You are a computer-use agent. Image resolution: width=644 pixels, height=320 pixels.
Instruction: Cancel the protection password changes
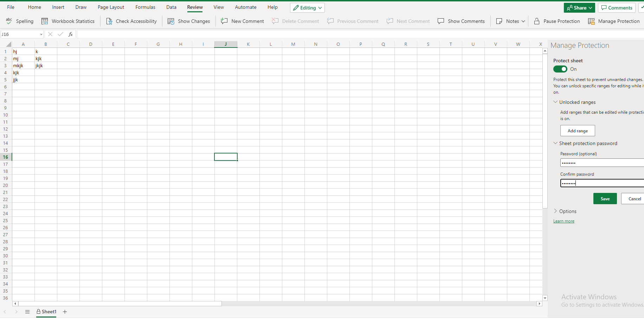pyautogui.click(x=633, y=199)
